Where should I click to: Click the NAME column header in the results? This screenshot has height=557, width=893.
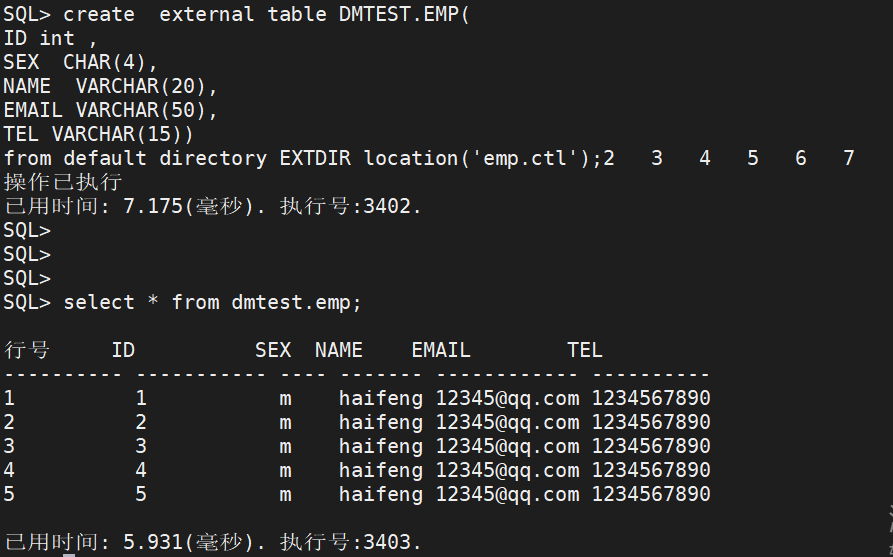pyautogui.click(x=339, y=350)
